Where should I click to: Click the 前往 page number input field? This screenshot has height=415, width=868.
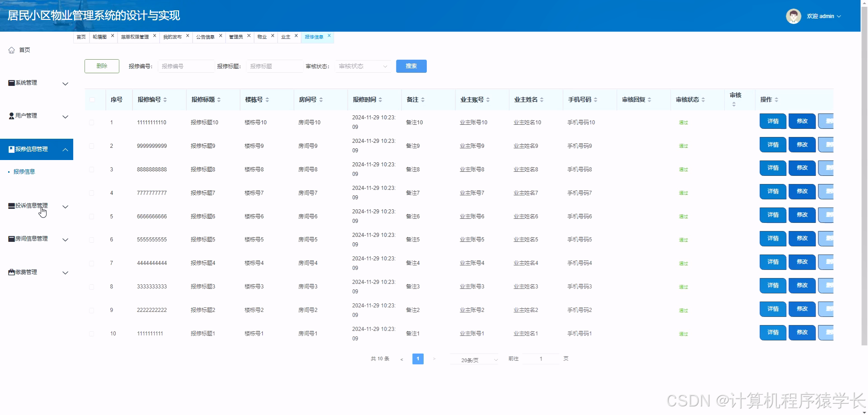click(x=541, y=358)
